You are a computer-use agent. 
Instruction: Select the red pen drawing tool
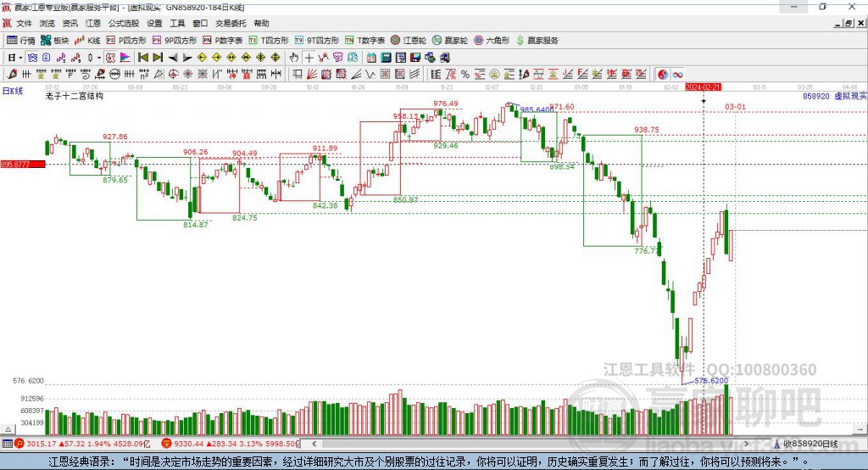[12, 75]
